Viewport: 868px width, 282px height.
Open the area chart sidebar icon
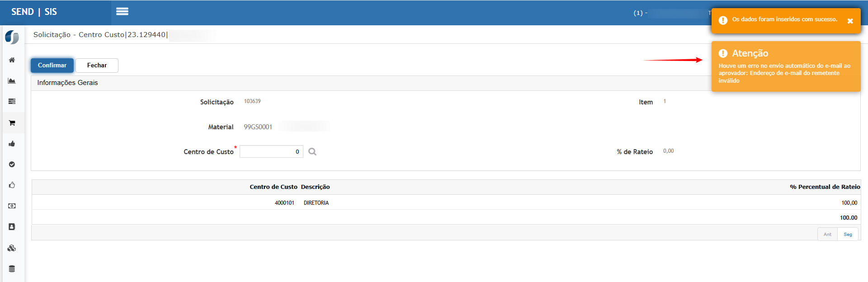12,81
